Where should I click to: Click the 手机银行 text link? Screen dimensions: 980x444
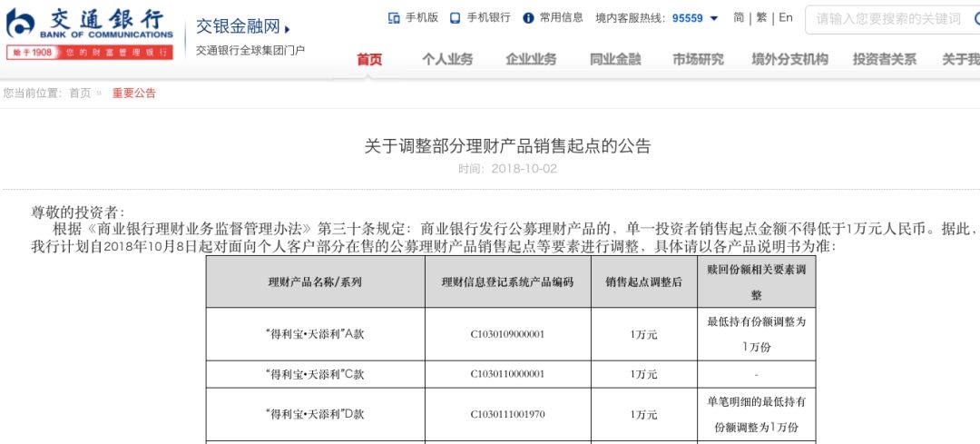pyautogui.click(x=489, y=18)
